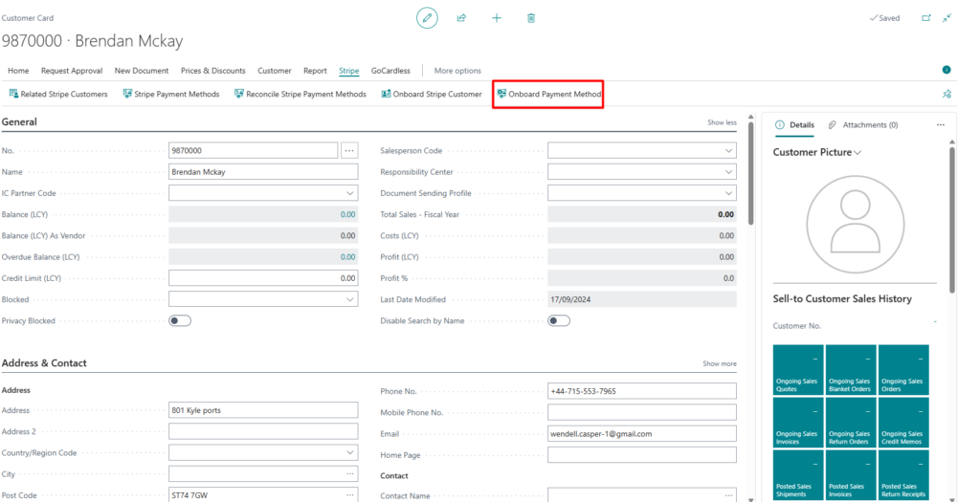Viewport: 980px width, 502px height.
Task: Click ellipsis in Contact Name field
Action: 728,495
